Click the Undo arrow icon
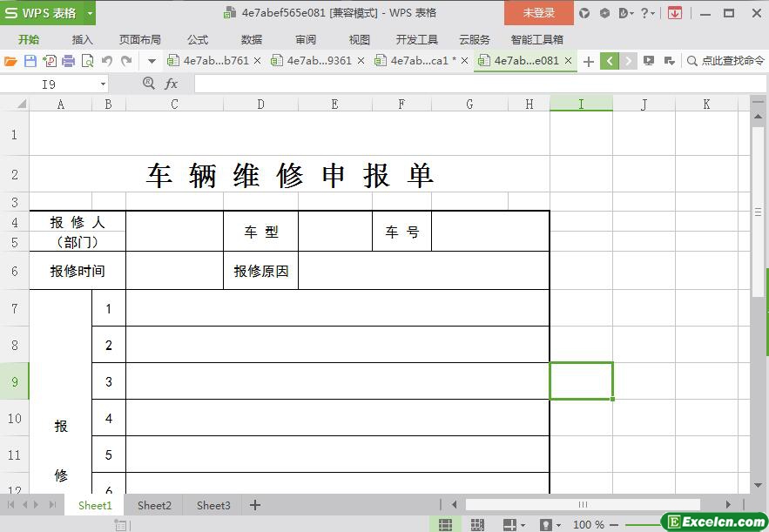The height and width of the screenshot is (532, 769). tap(107, 61)
